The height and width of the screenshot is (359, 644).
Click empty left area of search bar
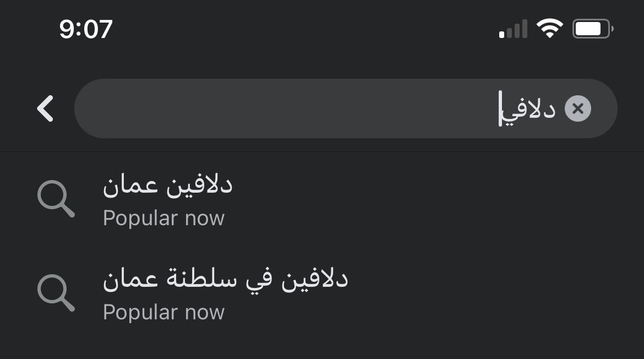coord(220,108)
